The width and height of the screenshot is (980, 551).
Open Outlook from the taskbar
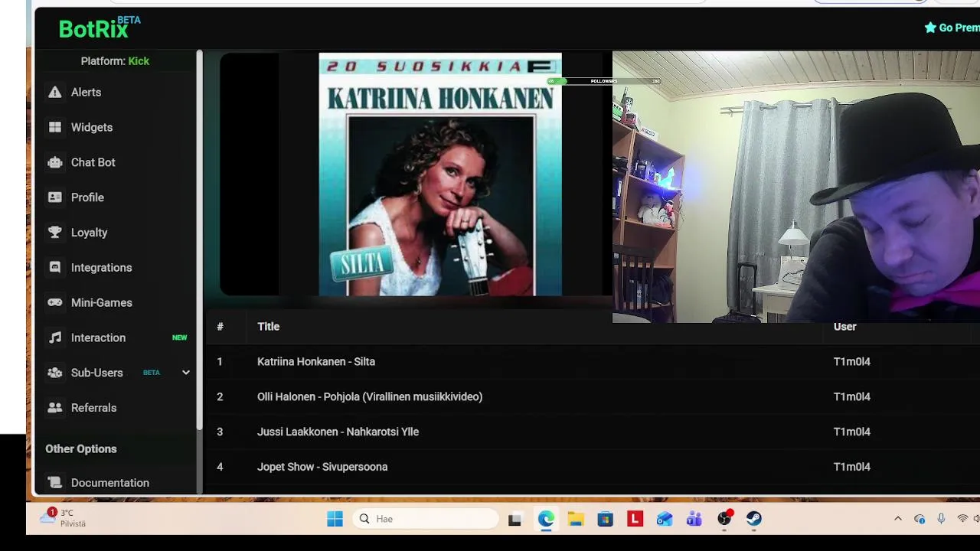[665, 519]
